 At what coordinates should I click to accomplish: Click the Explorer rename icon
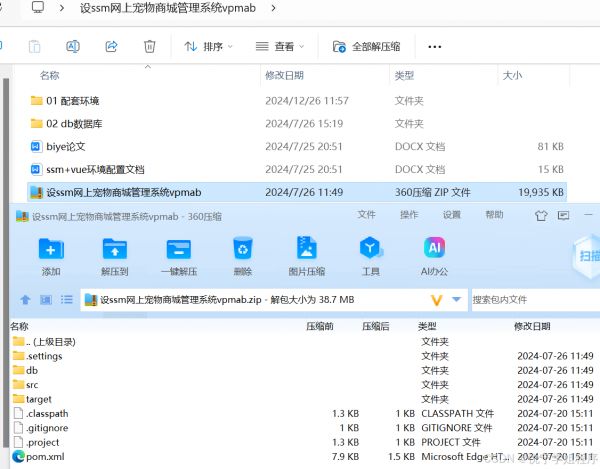[x=73, y=47]
